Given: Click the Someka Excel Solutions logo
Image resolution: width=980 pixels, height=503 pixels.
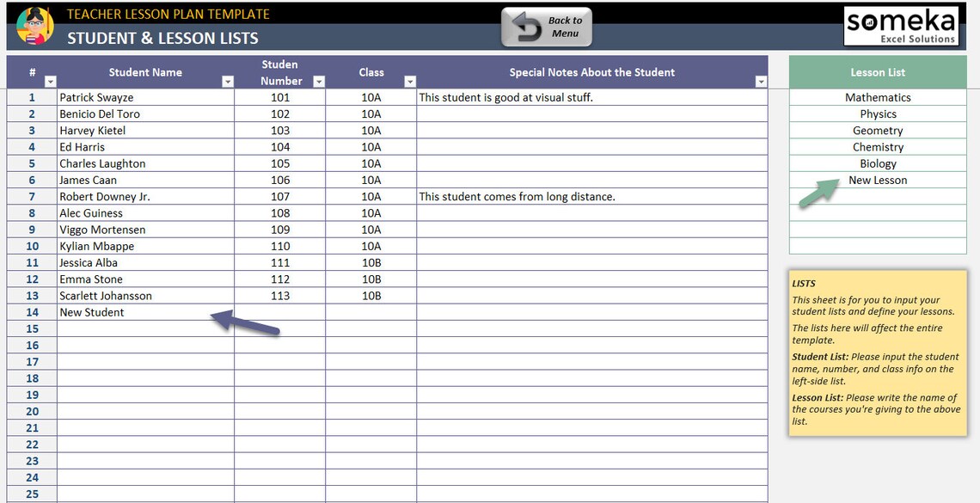Looking at the screenshot, I should click(x=901, y=27).
